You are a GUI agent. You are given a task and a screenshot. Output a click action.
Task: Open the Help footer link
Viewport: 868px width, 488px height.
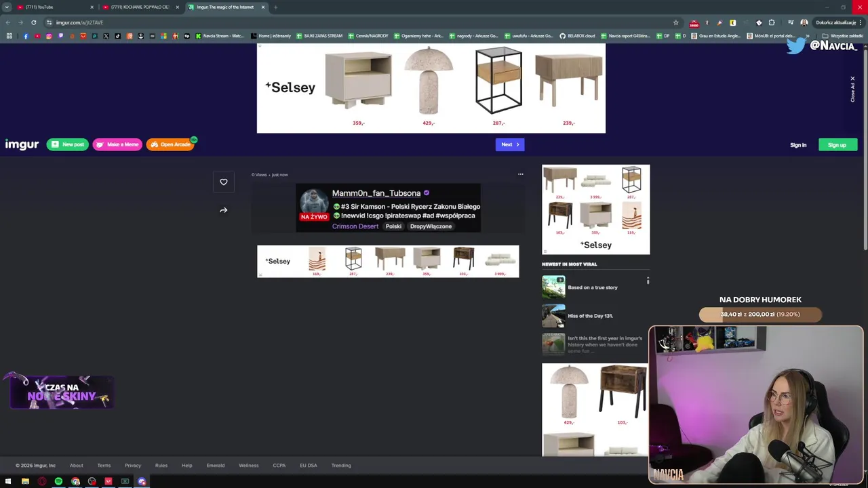[187, 466]
